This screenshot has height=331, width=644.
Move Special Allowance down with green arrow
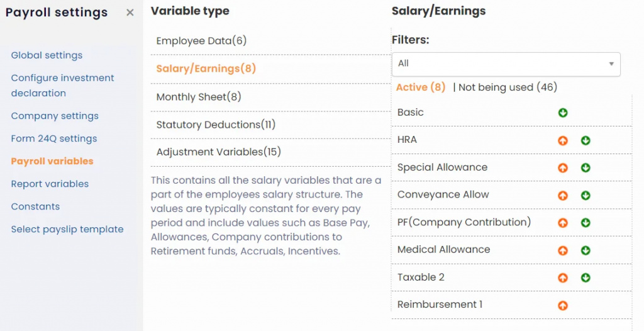pyautogui.click(x=586, y=168)
